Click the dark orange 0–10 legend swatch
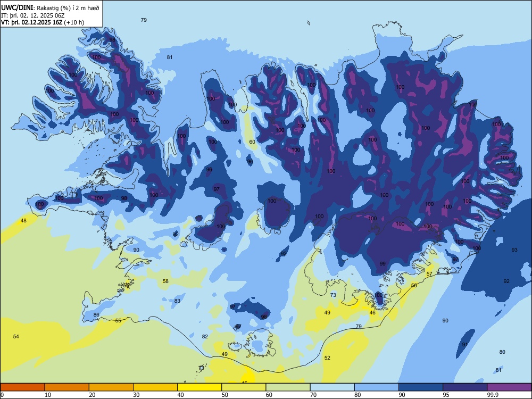This screenshot has width=532, height=399. click(23, 387)
